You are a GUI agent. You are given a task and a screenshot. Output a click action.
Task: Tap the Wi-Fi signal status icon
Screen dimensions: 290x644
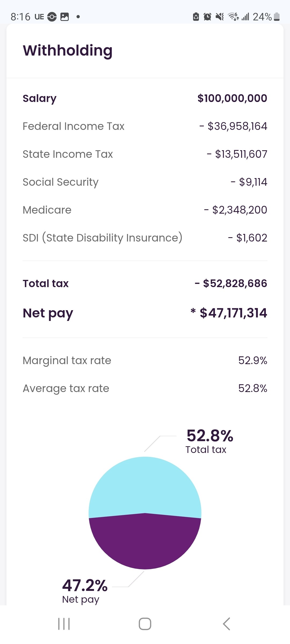pos(233,17)
